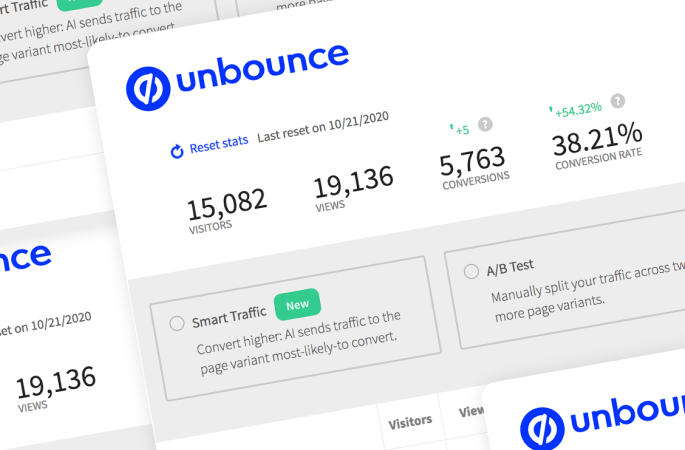
Task: Click the Smart Traffic option label
Action: [x=229, y=317]
